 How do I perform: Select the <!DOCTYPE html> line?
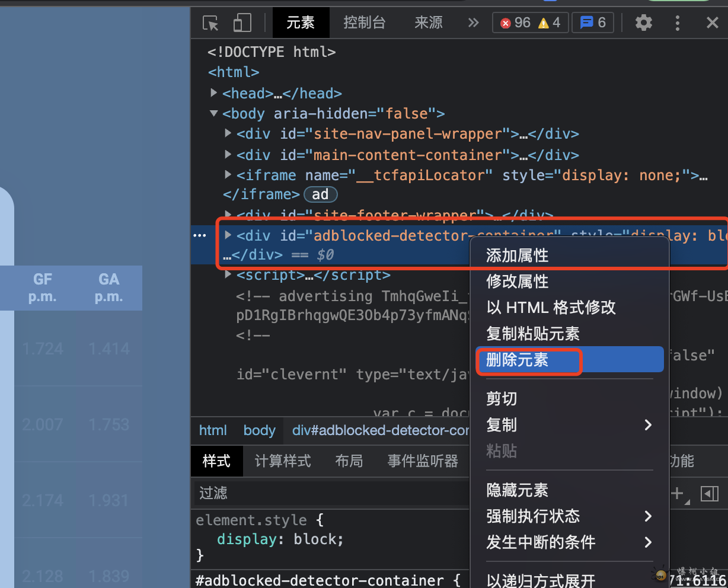(x=272, y=52)
